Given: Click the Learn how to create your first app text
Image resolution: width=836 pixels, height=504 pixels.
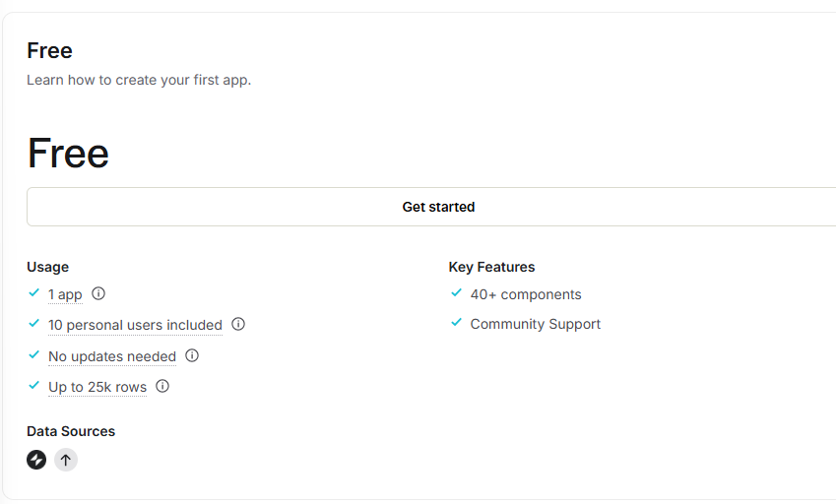Looking at the screenshot, I should [x=139, y=80].
